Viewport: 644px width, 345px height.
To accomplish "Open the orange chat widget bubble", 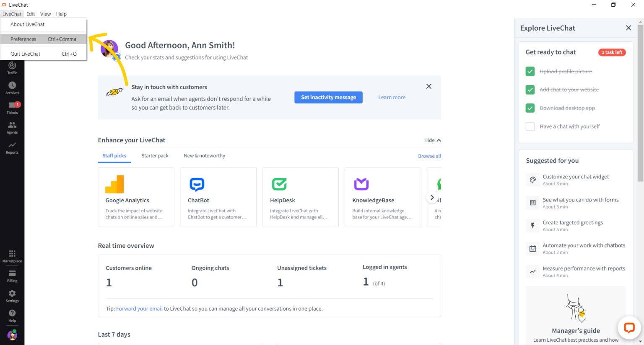I will (x=629, y=327).
